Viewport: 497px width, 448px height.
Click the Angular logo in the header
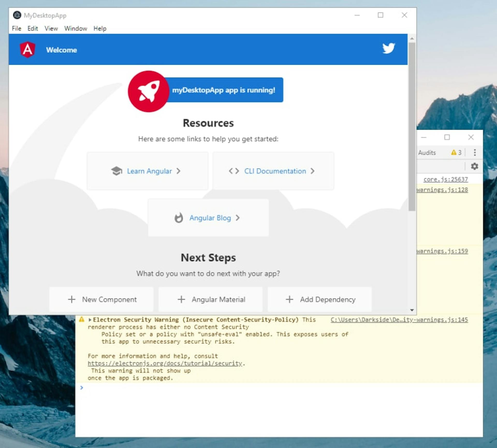[x=28, y=49]
